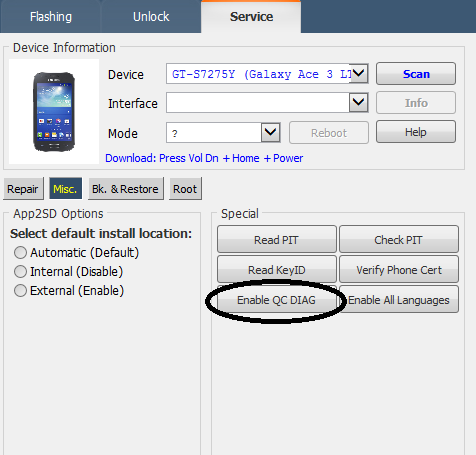
Task: Expand the Mode dropdown arrow
Action: point(270,132)
